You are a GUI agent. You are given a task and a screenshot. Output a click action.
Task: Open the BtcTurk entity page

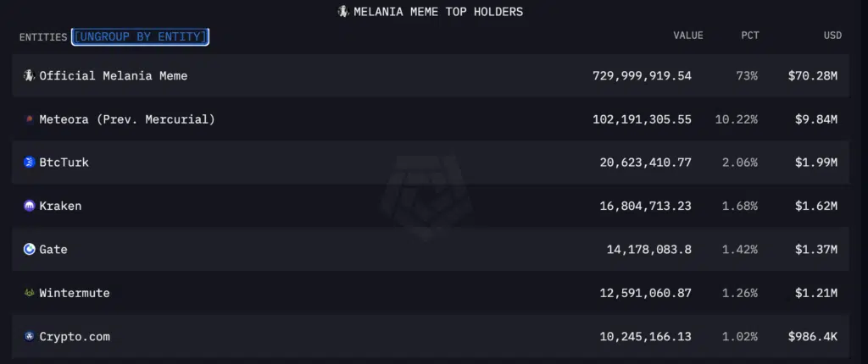[64, 163]
